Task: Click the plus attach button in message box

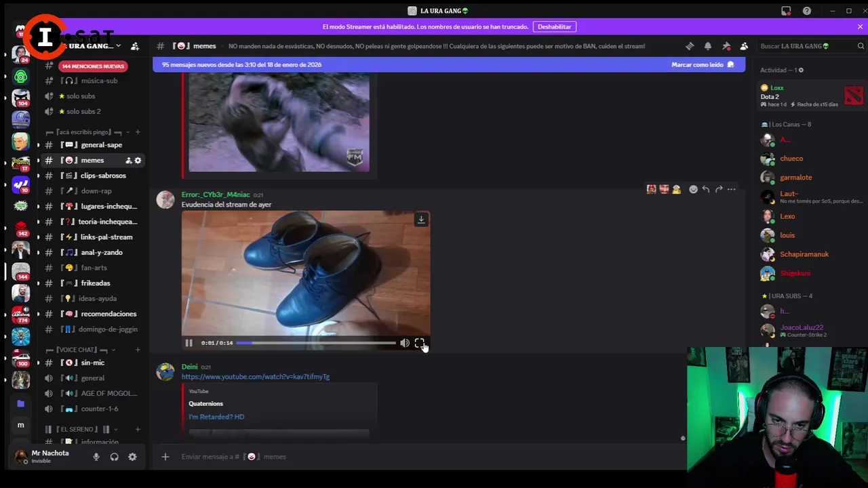Action: (x=165, y=457)
